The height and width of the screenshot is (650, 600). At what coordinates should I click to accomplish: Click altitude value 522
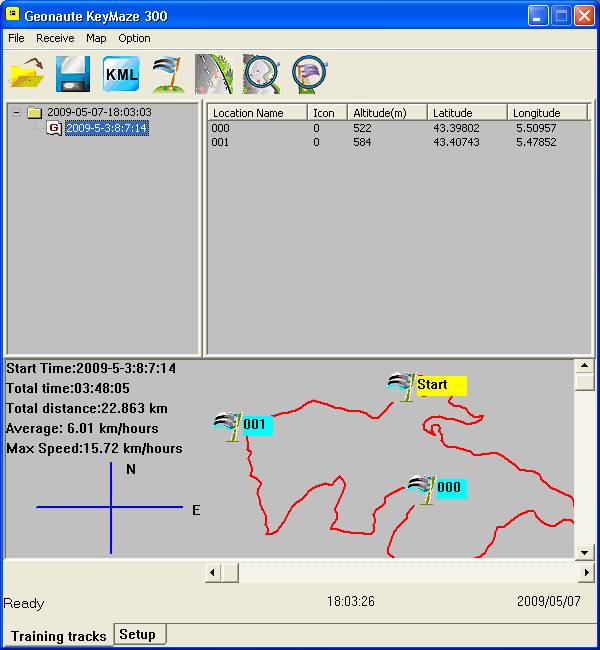click(362, 128)
